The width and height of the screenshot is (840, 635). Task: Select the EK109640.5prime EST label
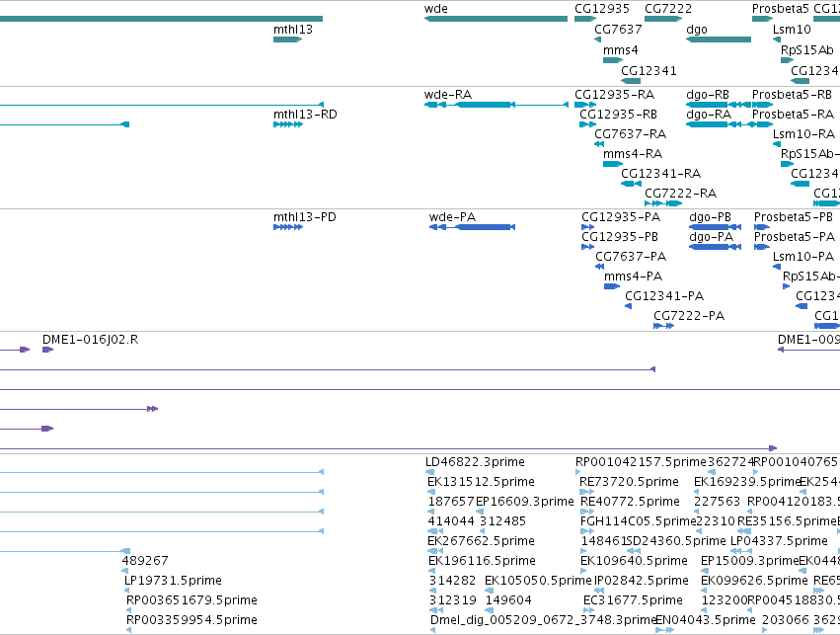pos(634,561)
